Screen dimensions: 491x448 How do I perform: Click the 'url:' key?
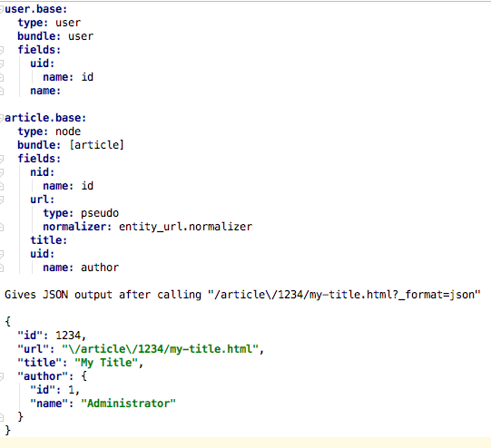point(43,200)
